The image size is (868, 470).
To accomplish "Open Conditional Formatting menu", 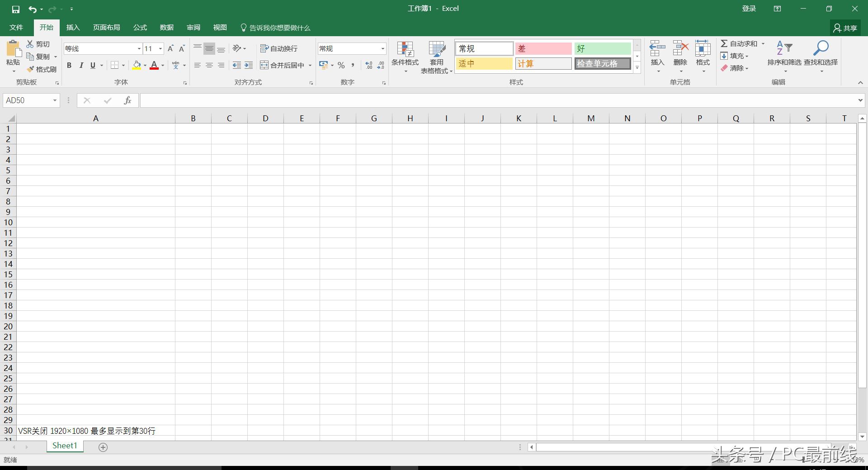I will pyautogui.click(x=405, y=57).
